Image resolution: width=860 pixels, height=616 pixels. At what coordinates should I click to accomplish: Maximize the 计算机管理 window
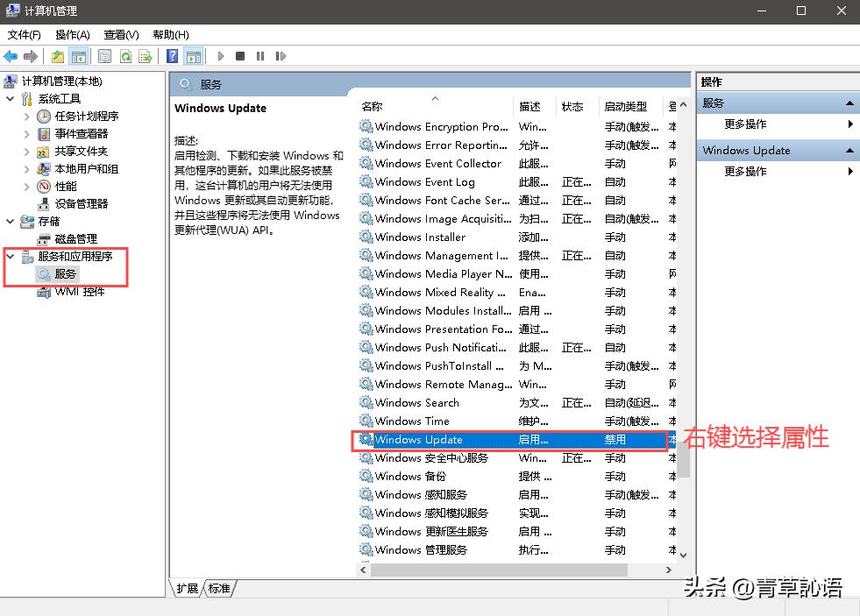(x=801, y=11)
